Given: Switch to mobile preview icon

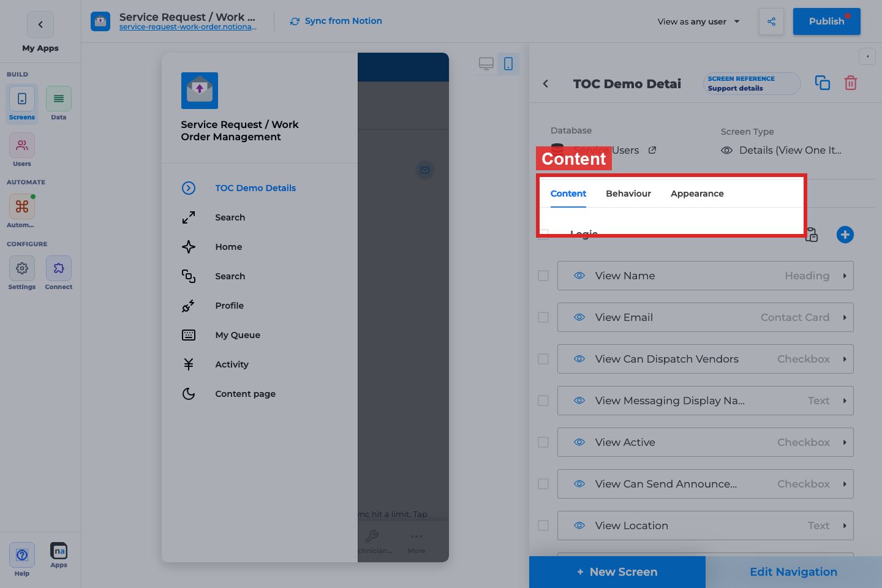Looking at the screenshot, I should point(508,64).
